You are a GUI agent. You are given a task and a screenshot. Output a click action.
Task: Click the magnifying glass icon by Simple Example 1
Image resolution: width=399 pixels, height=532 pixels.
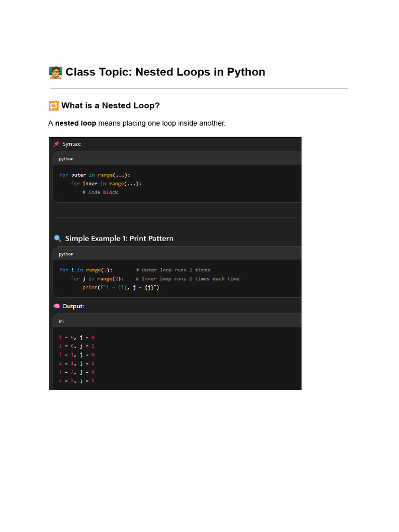[58, 238]
